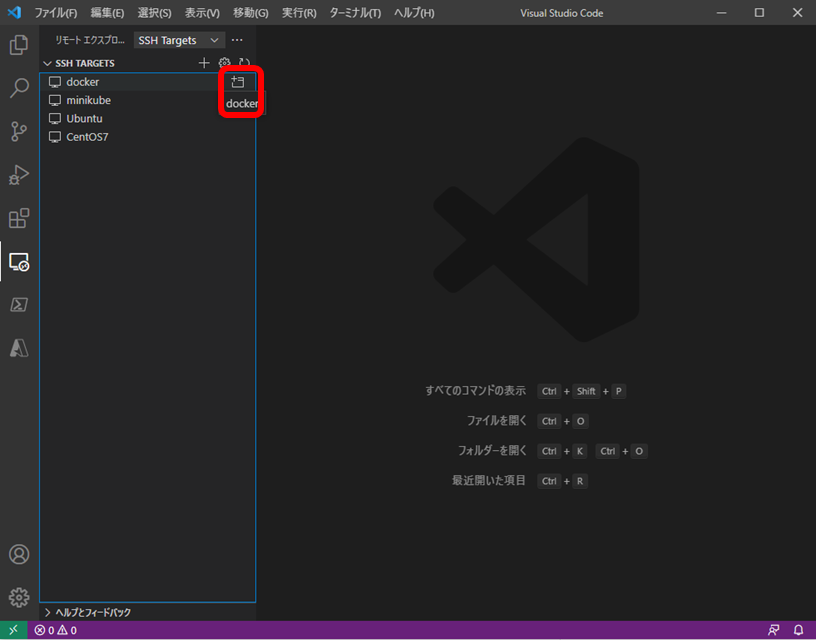Image resolution: width=816 pixels, height=640 pixels.
Task: Open the Run and Debug view
Action: 19,175
